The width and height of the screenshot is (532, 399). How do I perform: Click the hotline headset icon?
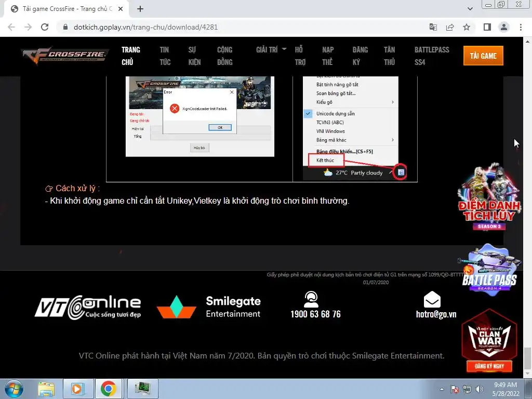pyautogui.click(x=311, y=299)
